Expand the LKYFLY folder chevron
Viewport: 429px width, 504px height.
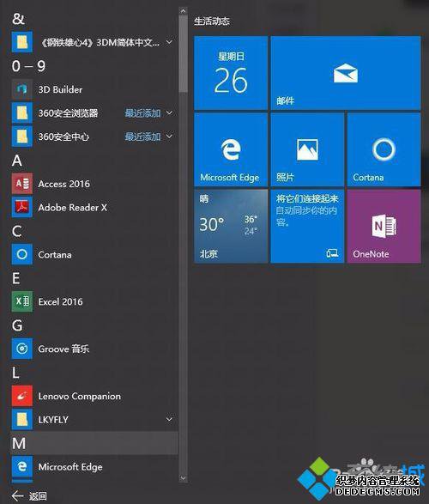[x=169, y=420]
